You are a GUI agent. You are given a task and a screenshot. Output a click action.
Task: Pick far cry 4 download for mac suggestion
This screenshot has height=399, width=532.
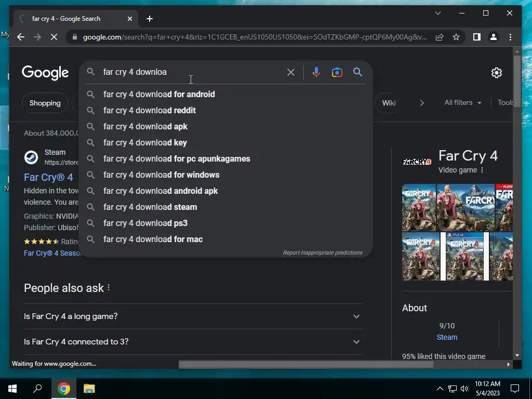click(x=225, y=239)
